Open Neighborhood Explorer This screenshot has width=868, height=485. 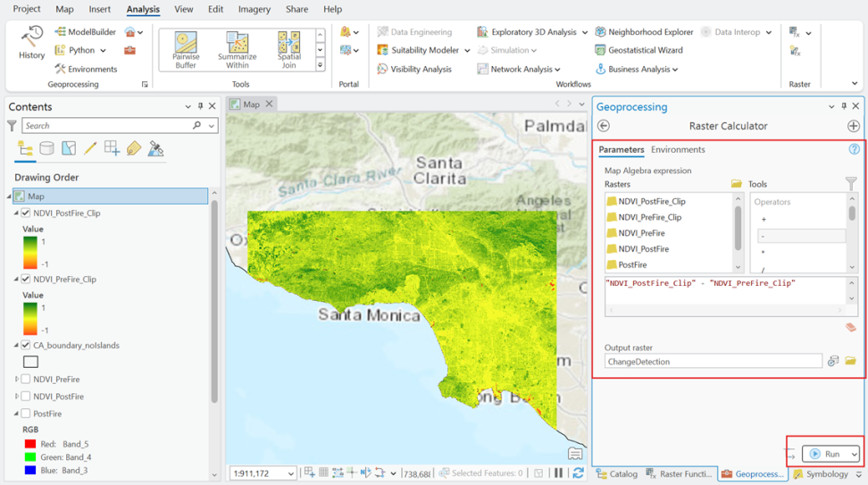point(644,32)
